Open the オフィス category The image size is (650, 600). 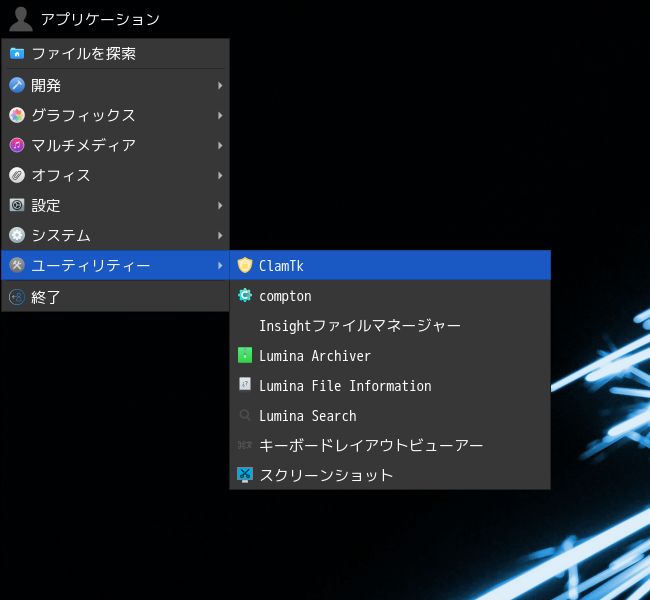116,175
